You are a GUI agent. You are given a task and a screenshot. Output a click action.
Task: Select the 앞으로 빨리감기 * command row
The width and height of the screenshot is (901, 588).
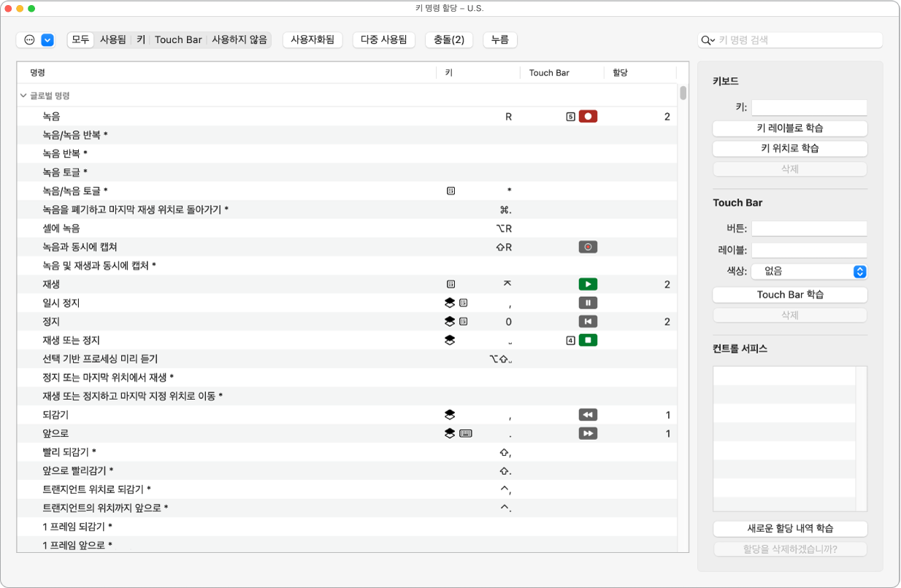(x=348, y=471)
